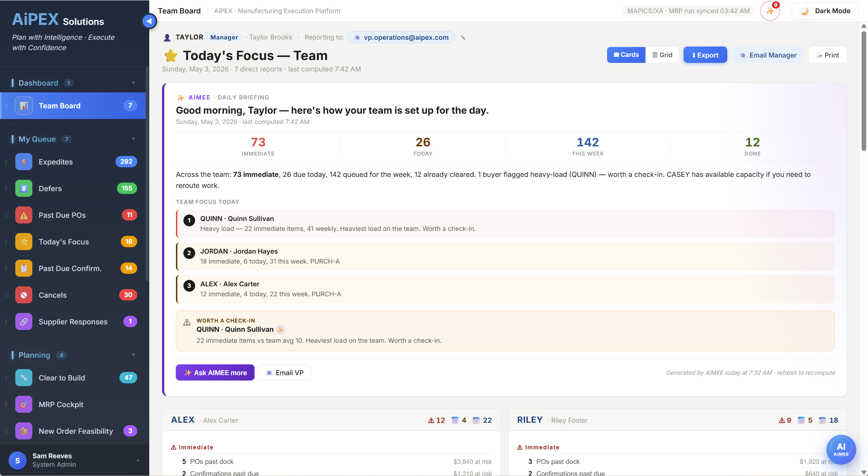Open the floating AIMEE assistant bubble
868x476 pixels.
(841, 450)
